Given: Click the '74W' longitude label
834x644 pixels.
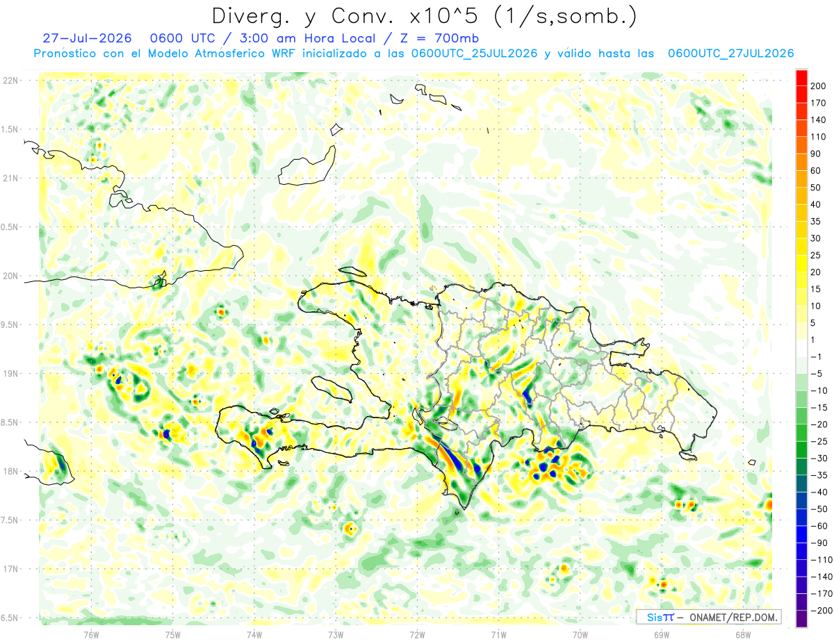Looking at the screenshot, I should [x=254, y=634].
